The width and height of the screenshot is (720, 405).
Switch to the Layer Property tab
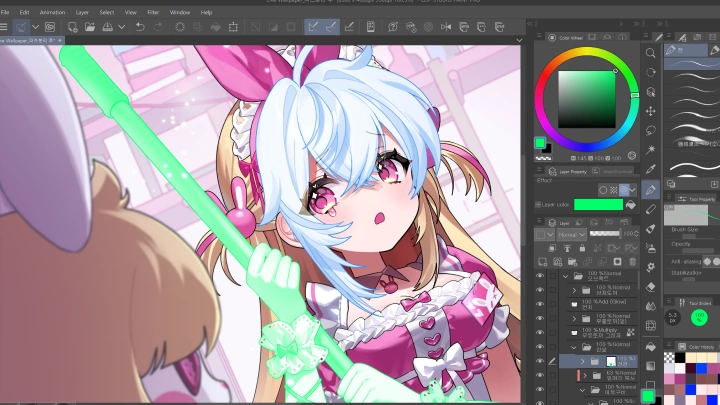pyautogui.click(x=568, y=171)
